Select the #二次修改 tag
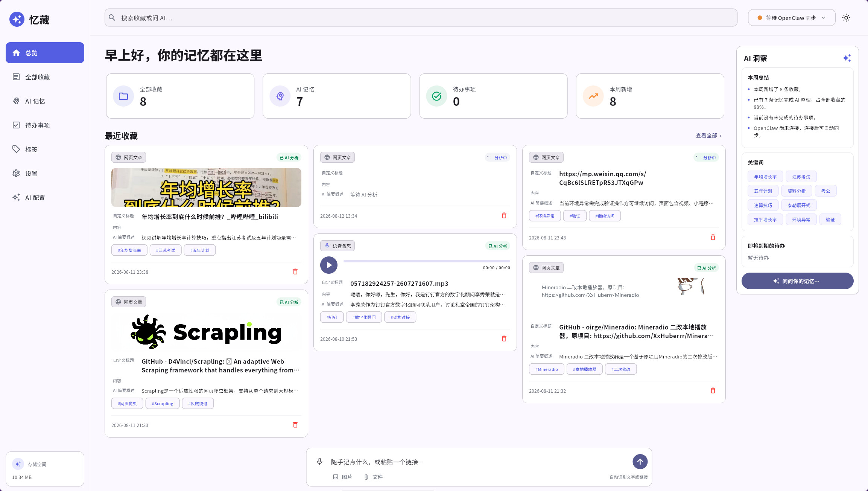Screen dimensions: 868x491 pyautogui.click(x=621, y=369)
